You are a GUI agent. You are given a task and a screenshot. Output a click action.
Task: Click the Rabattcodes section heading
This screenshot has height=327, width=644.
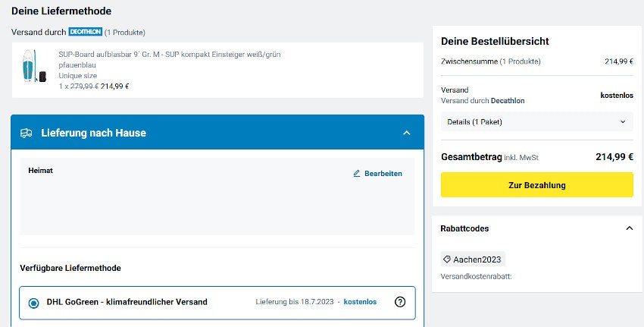coord(464,228)
